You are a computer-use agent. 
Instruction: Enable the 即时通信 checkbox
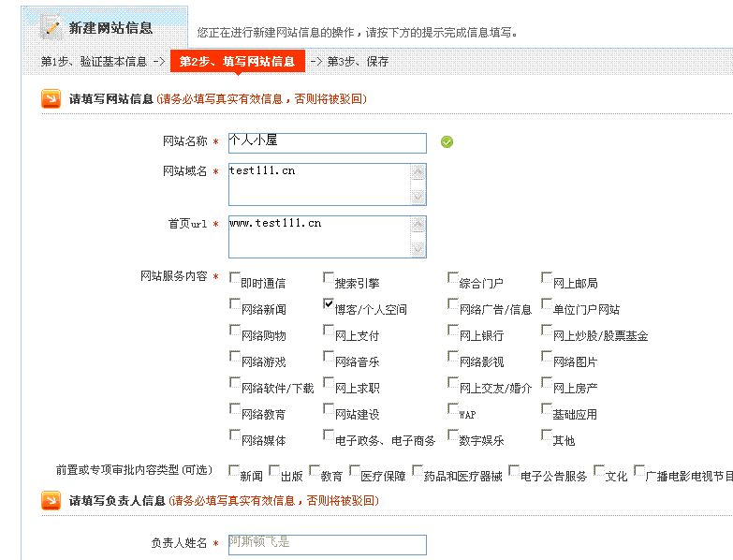click(235, 278)
